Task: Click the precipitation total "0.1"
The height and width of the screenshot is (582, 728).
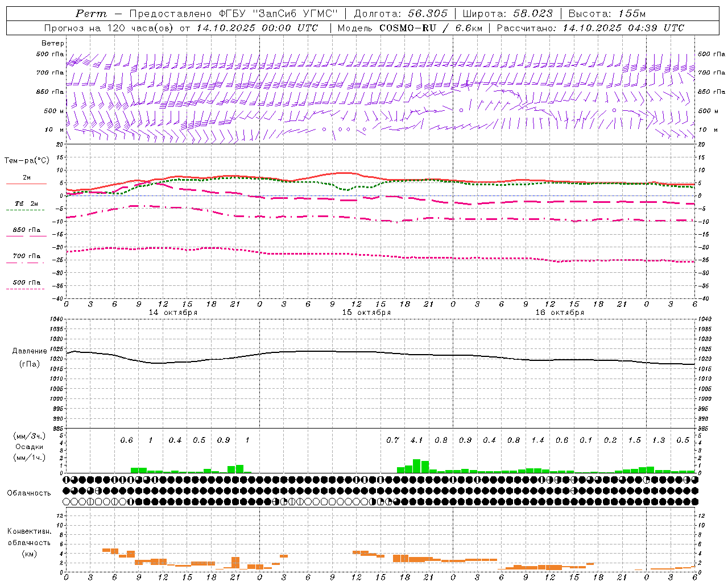Action: pos(586,440)
